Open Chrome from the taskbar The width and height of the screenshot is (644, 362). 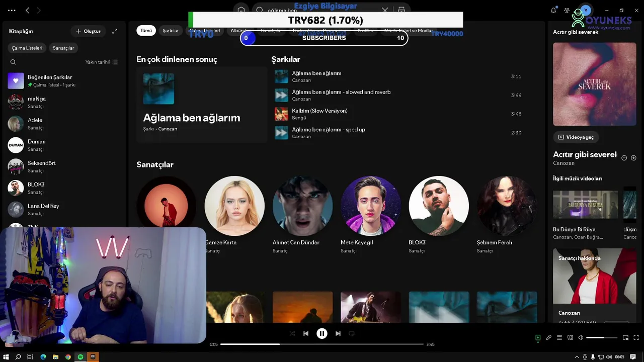[68, 357]
